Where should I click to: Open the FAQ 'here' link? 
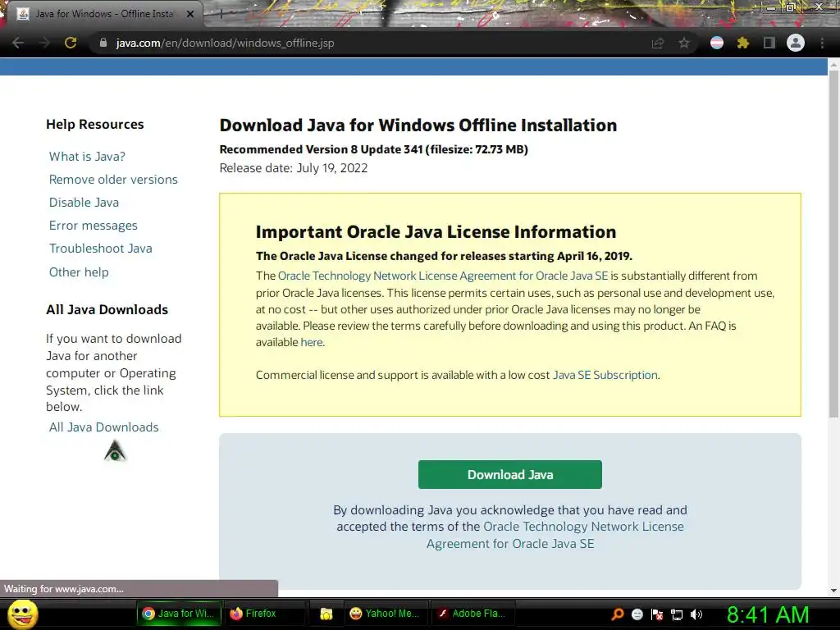click(311, 342)
